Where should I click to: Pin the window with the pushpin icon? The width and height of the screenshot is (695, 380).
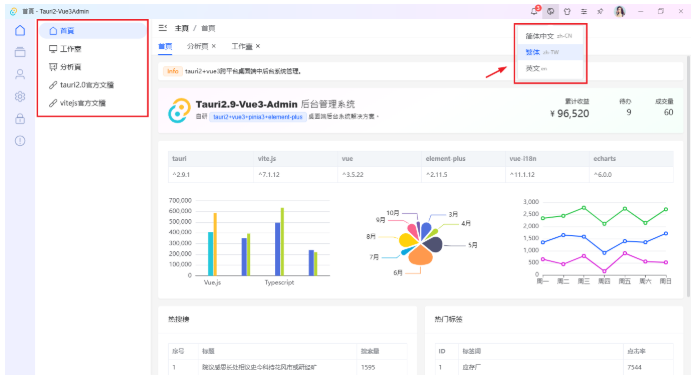pos(600,11)
